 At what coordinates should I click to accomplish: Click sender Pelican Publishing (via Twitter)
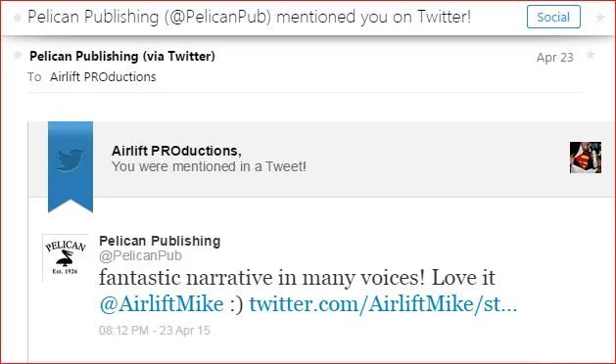point(122,56)
